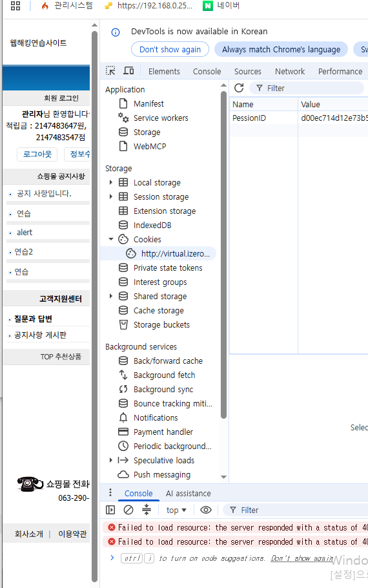Open the 연습2 notice link

click(x=24, y=251)
